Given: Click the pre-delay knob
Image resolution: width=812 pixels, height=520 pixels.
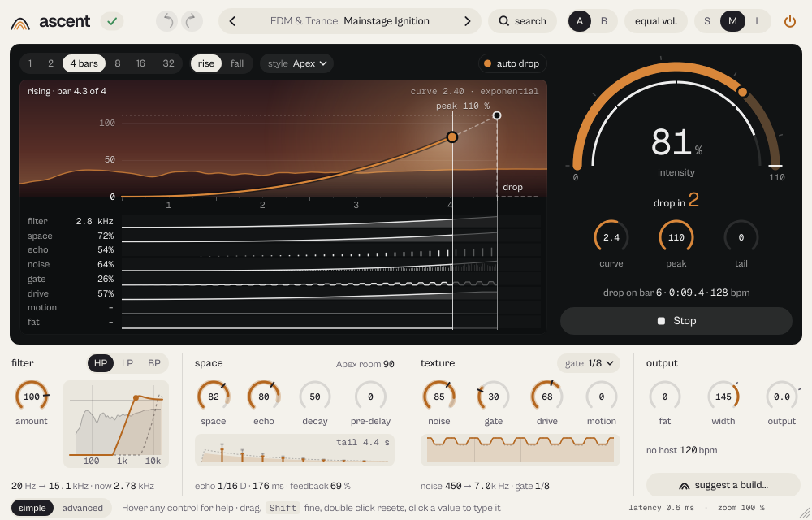Looking at the screenshot, I should coord(370,396).
